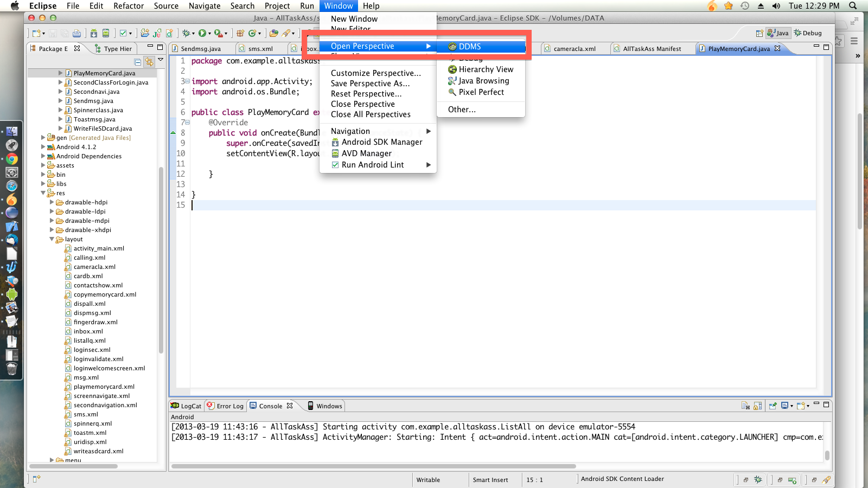Open the New wizard dropdown arrow
The image size is (868, 488).
[43, 34]
